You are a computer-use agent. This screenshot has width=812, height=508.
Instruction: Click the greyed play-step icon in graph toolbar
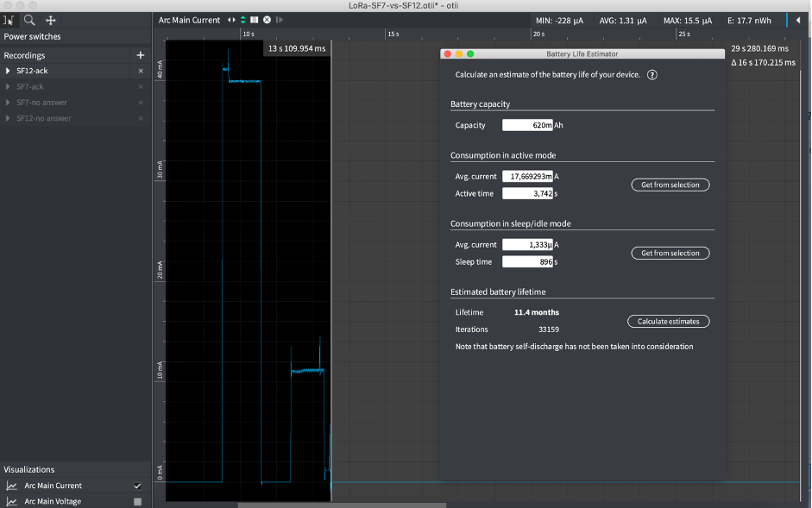(x=280, y=20)
